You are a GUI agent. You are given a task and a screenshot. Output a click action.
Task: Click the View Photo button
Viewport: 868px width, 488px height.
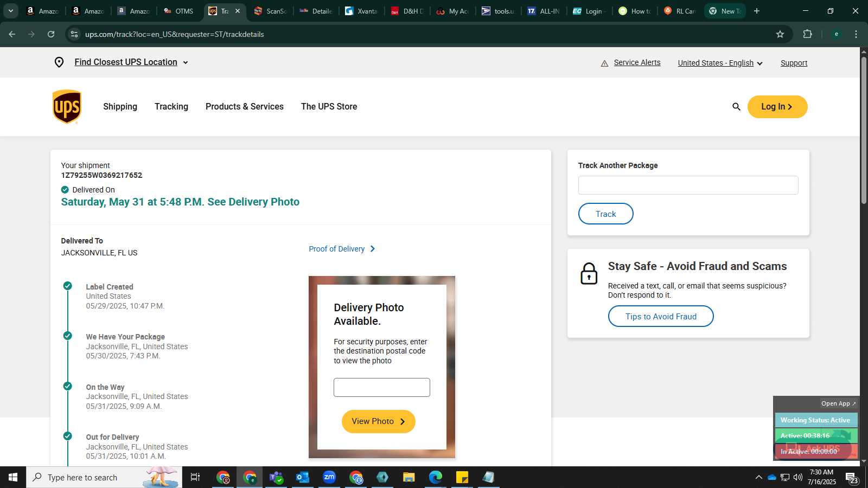tap(379, 421)
